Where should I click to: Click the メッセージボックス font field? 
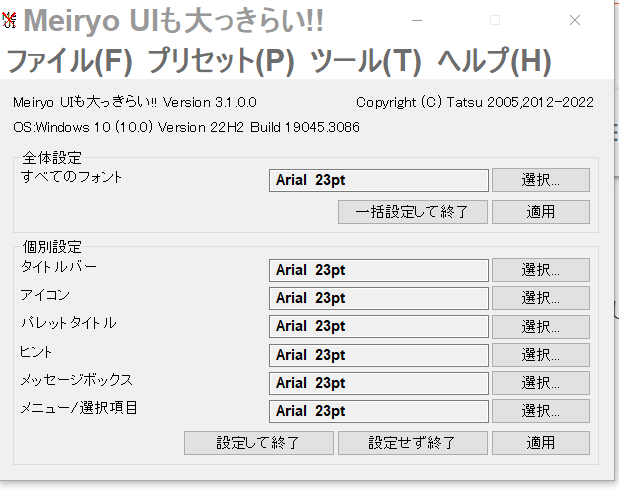[x=379, y=383]
